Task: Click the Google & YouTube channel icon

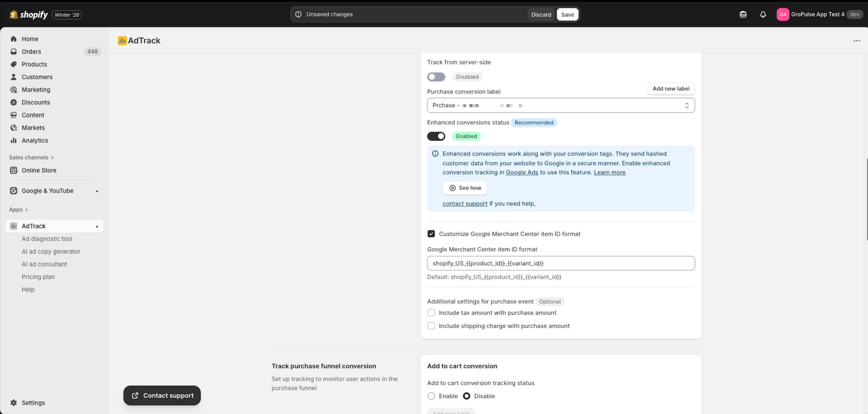Action: (x=14, y=191)
